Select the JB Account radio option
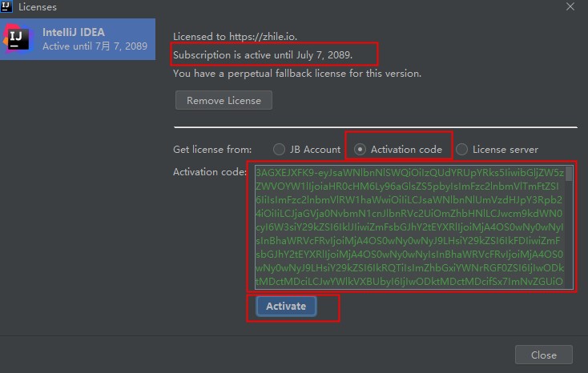 pos(279,149)
